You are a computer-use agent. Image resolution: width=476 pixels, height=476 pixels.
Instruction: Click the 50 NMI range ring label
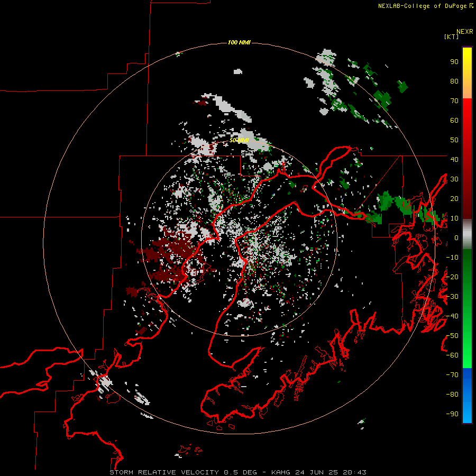239,140
